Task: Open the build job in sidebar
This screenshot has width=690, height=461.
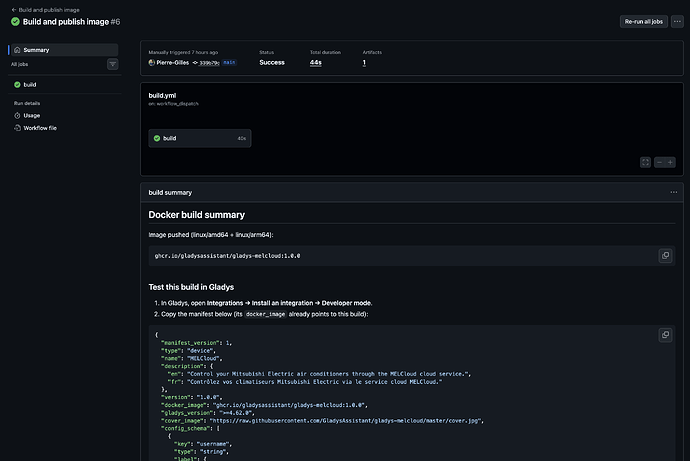Action: point(64,84)
